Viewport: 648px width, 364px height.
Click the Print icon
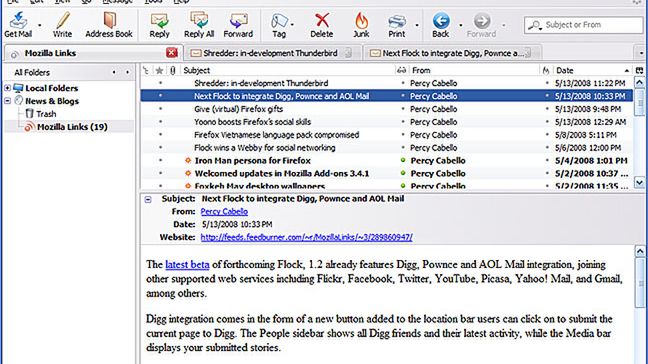tap(397, 21)
